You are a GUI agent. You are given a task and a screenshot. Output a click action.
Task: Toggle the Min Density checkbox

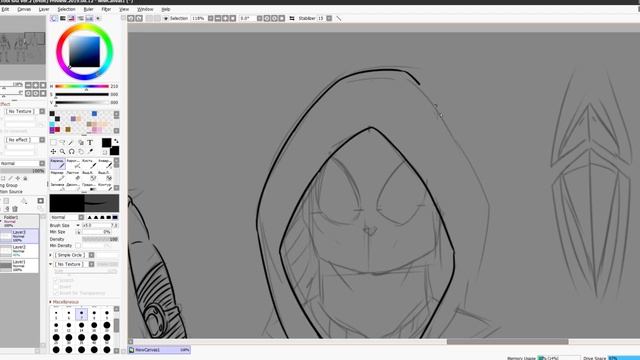tap(78, 246)
